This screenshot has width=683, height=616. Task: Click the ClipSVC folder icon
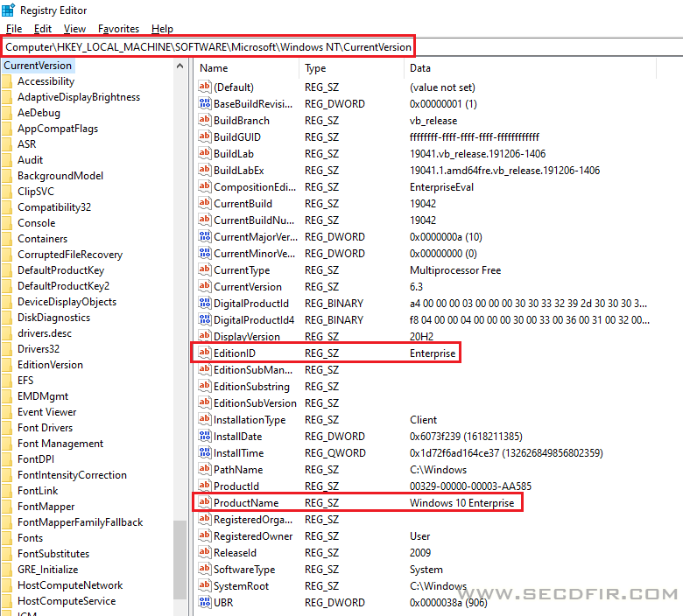coord(7,192)
